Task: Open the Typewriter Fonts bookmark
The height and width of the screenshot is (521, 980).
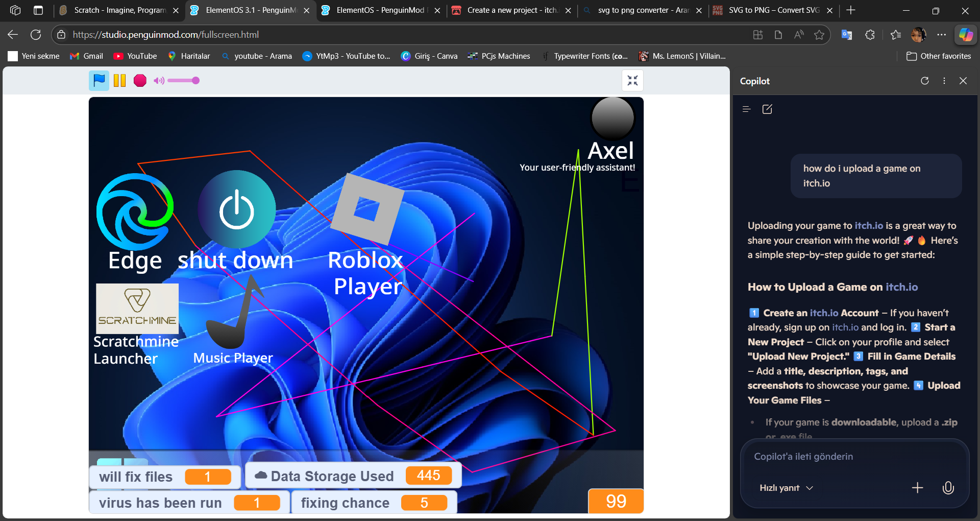Action: coord(584,56)
